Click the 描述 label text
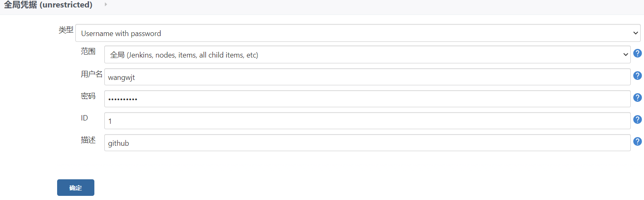The height and width of the screenshot is (200, 644). tap(88, 140)
